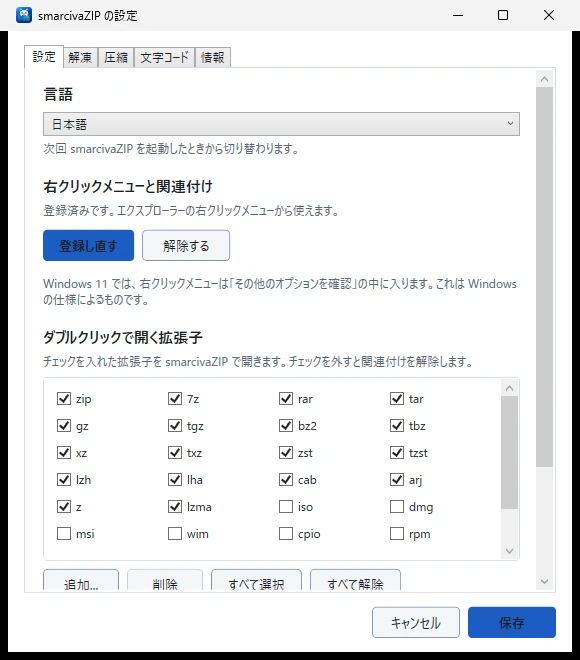Enable the iso extension checkbox
Viewport: 580px width, 660px height.
[x=286, y=506]
